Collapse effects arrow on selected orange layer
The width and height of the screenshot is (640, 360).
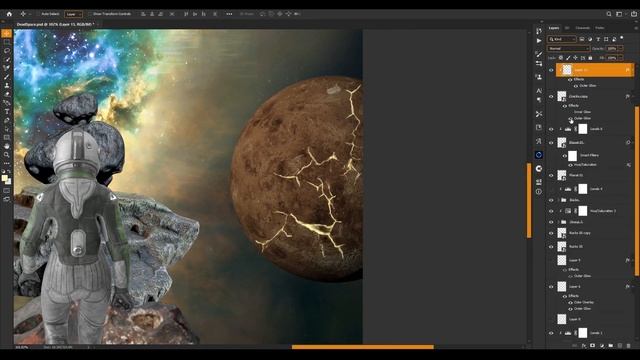point(633,70)
